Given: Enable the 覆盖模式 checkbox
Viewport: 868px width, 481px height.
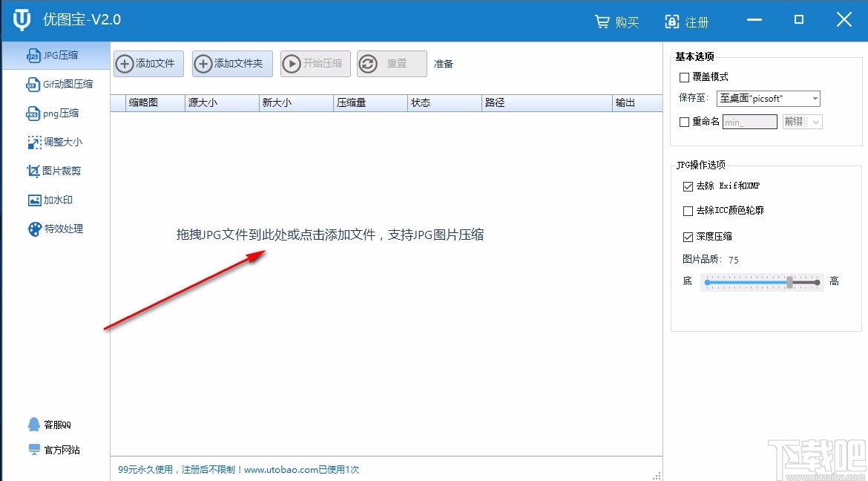Looking at the screenshot, I should (684, 76).
